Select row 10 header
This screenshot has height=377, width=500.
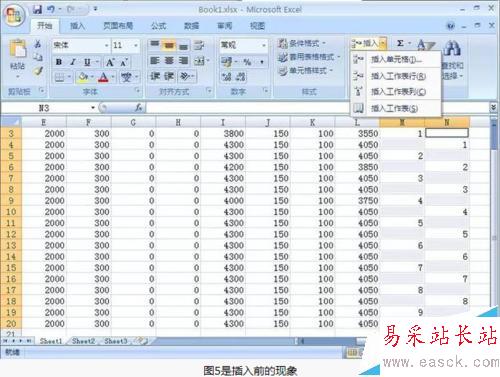[11, 212]
